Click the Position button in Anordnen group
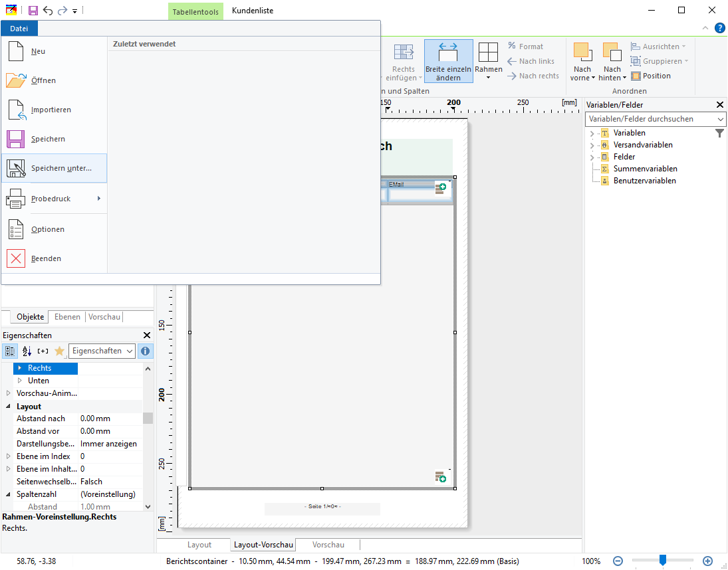 650,76
